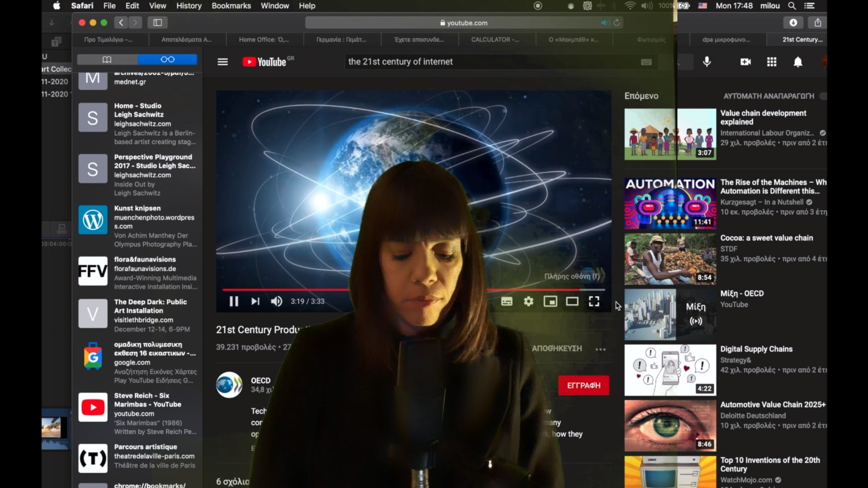The height and width of the screenshot is (488, 868).
Task: Open video settings gear
Action: tap(528, 301)
